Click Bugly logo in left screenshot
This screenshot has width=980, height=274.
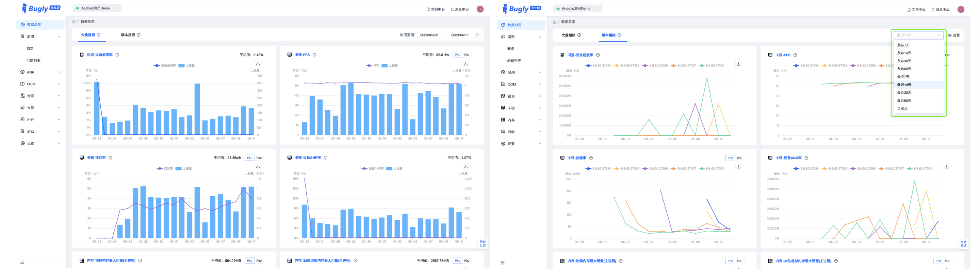[x=41, y=9]
